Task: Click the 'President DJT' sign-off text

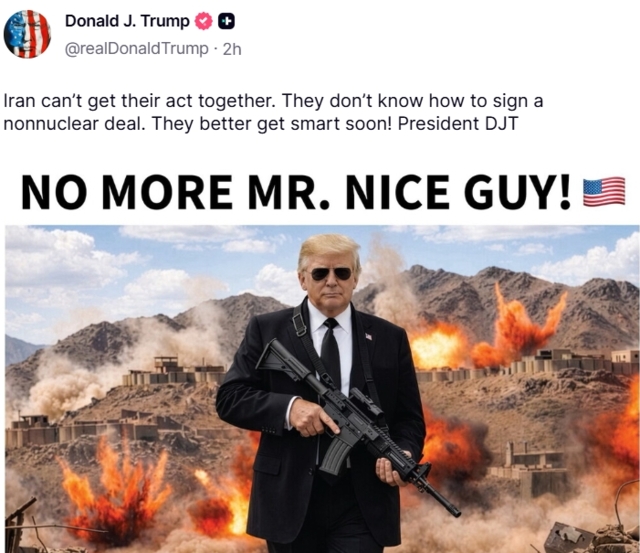Action: (x=458, y=124)
